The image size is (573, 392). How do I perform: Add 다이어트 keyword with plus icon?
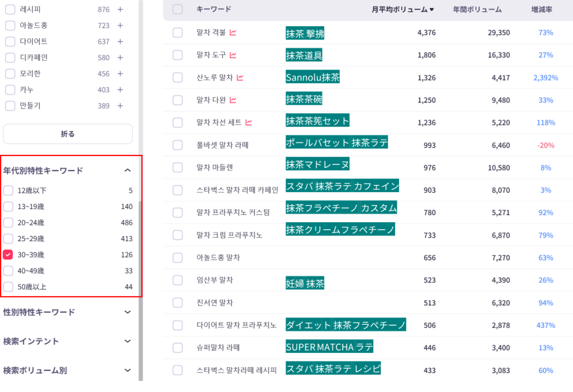pyautogui.click(x=120, y=42)
